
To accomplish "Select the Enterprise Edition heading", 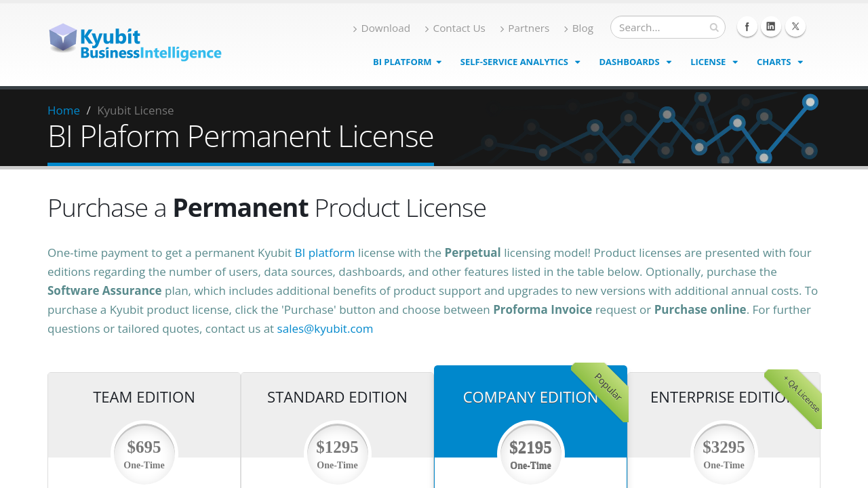I will click(724, 397).
